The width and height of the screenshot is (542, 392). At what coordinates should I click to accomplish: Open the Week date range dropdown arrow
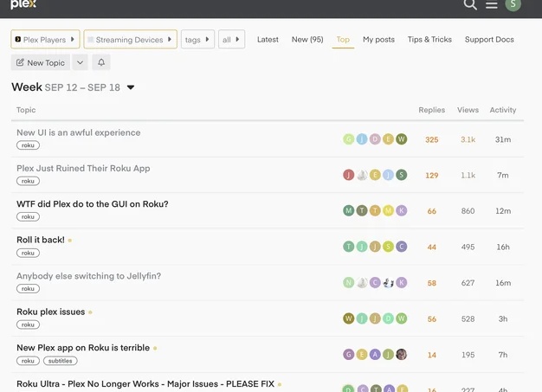[x=131, y=87]
